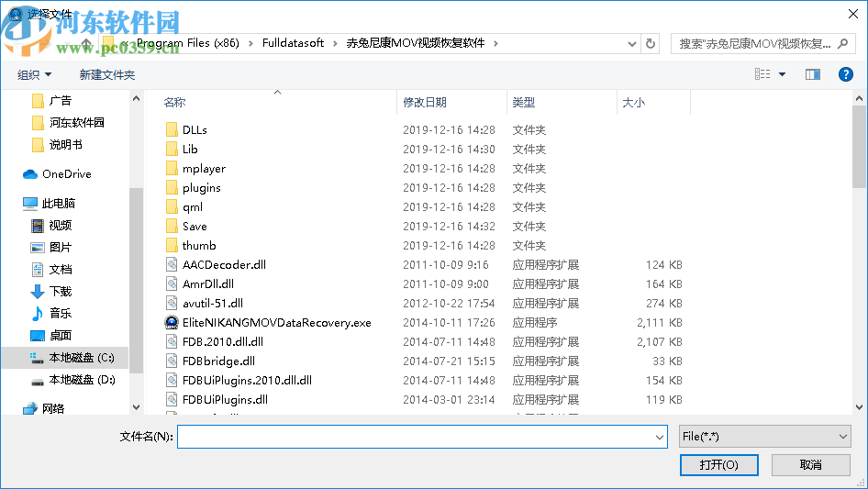Click the search magnifier icon
The height and width of the screenshot is (489, 868).
click(842, 43)
